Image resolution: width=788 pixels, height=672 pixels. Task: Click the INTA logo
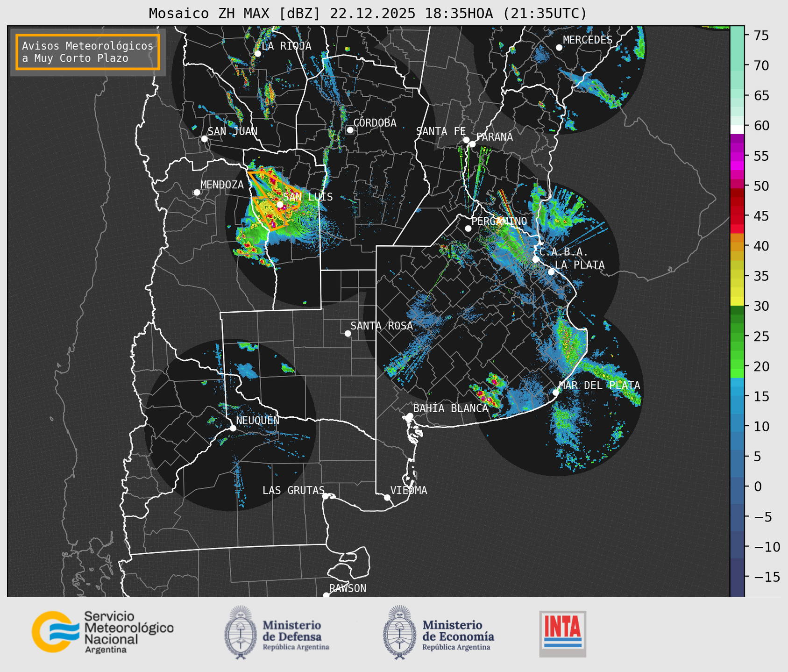coord(562,633)
